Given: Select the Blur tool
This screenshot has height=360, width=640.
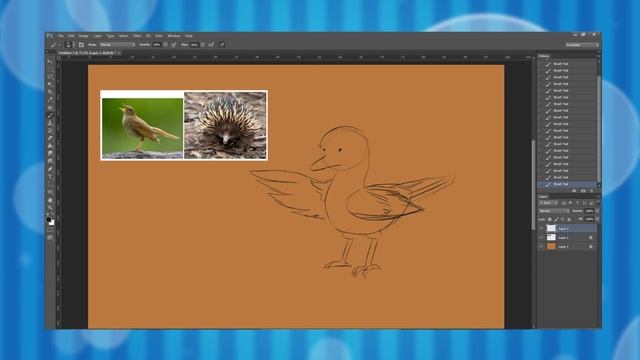Looking at the screenshot, I should [x=50, y=153].
